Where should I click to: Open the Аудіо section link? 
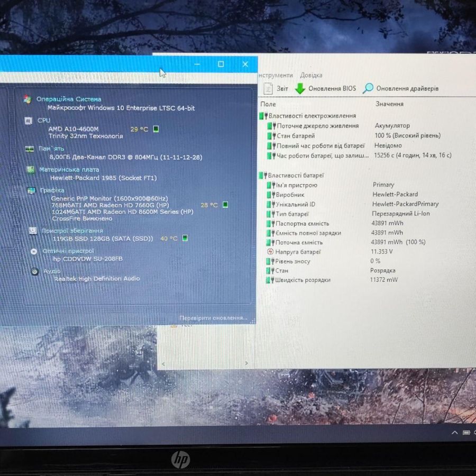click(52, 271)
